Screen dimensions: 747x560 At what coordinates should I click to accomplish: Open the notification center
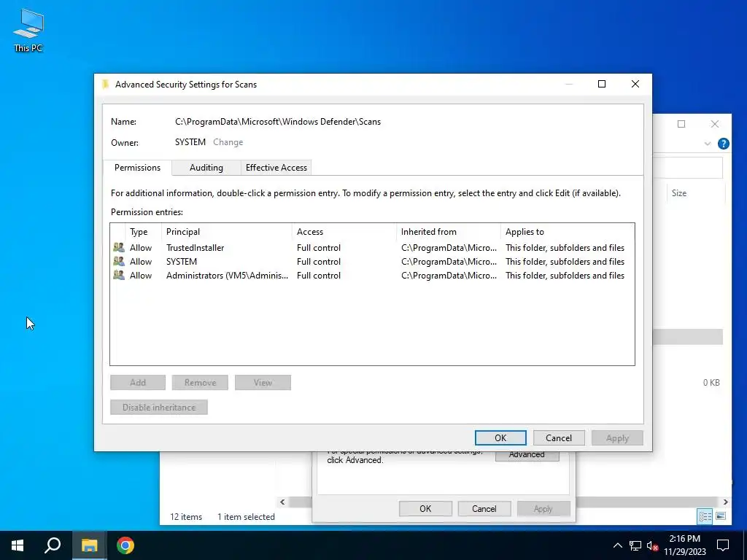point(723,545)
